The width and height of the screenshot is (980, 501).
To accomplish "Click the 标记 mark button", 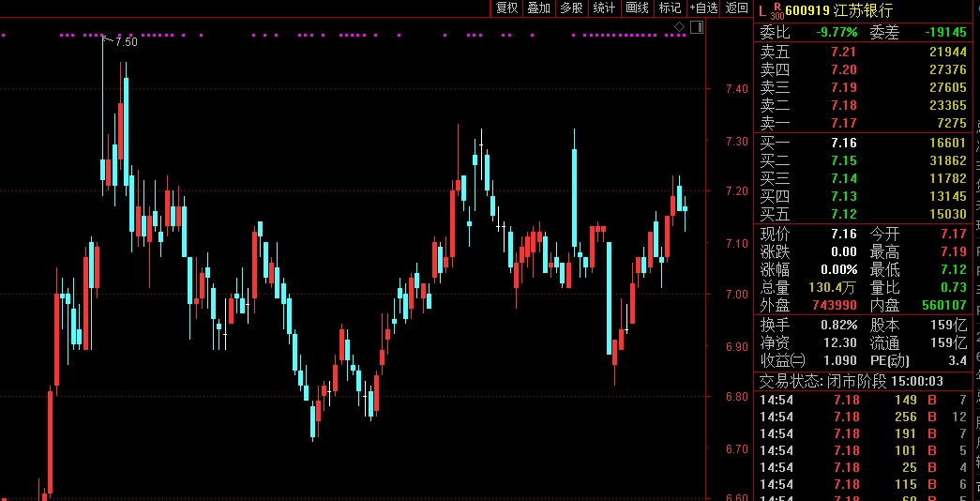I will 670,8.
